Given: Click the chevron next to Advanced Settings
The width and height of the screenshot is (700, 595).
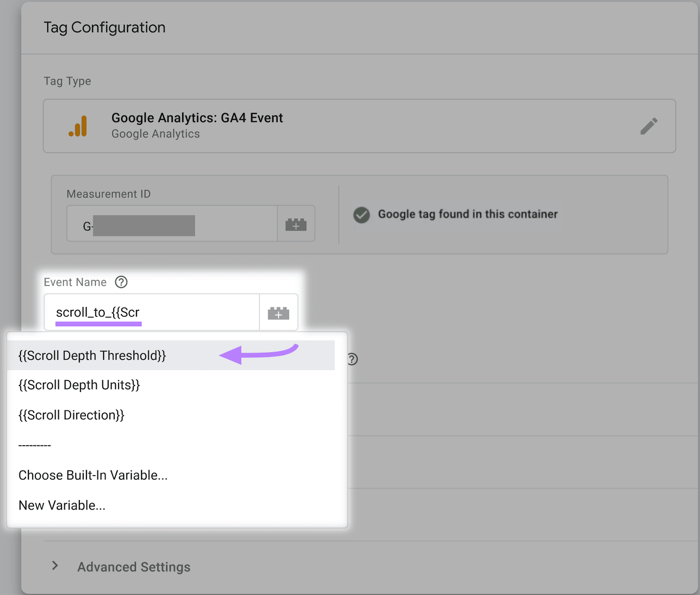Looking at the screenshot, I should 55,566.
